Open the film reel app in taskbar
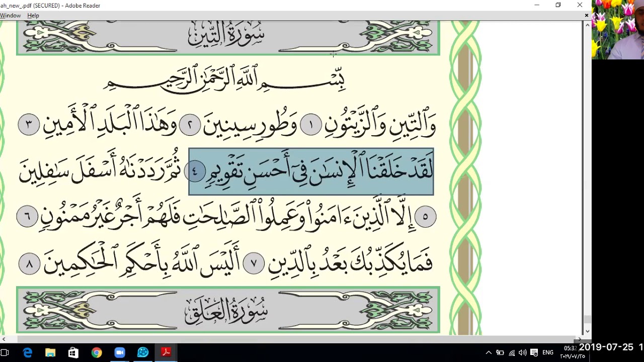This screenshot has width=644, height=362. (143, 353)
